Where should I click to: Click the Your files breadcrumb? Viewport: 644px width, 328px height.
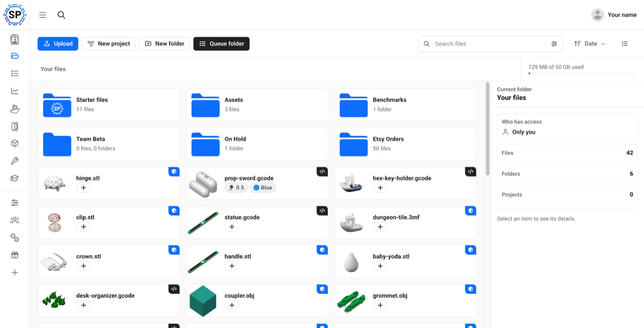tap(53, 69)
